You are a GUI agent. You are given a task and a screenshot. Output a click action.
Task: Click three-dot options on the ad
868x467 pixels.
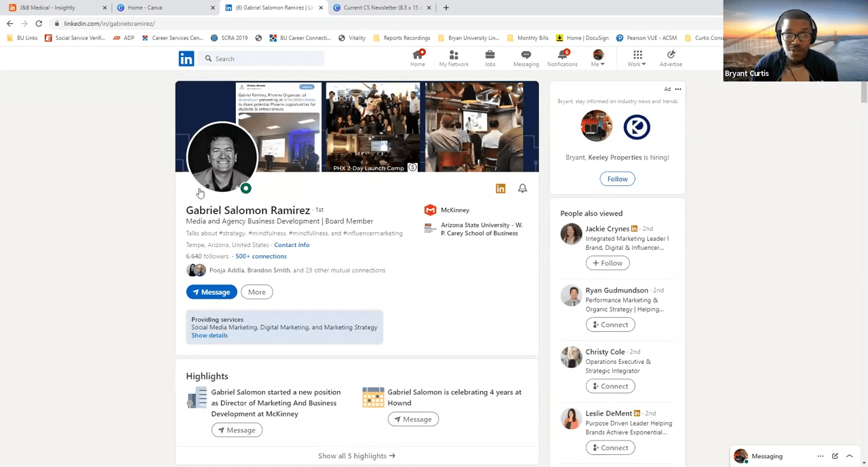[x=677, y=89]
